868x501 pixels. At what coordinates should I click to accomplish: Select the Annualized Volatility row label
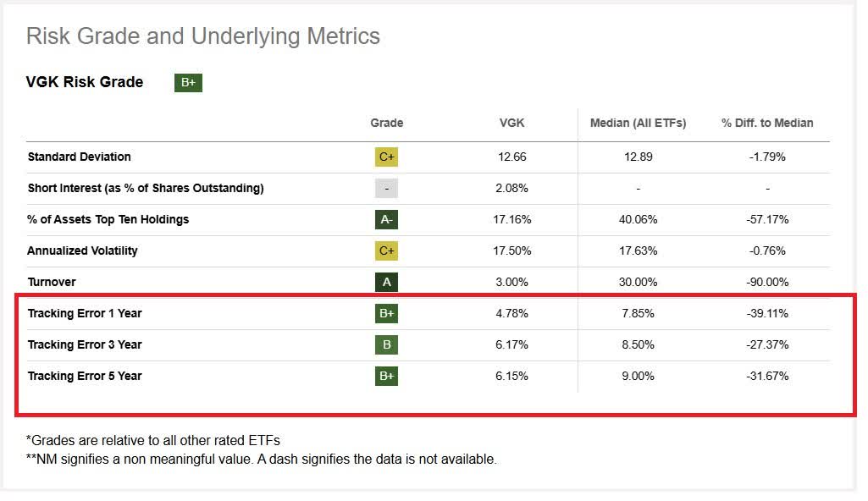82,250
